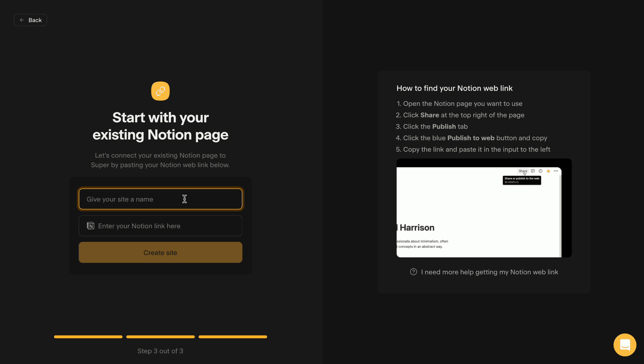Click the clock history icon in preview

pyautogui.click(x=540, y=171)
